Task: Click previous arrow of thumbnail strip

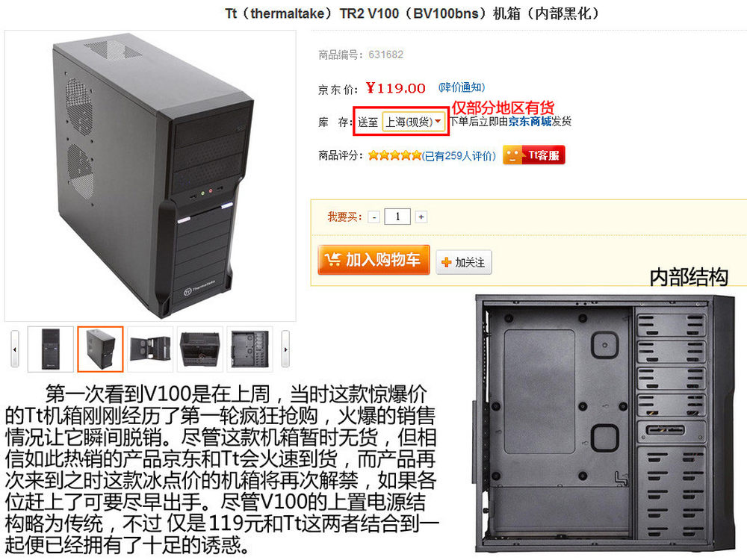Action: pyautogui.click(x=15, y=349)
